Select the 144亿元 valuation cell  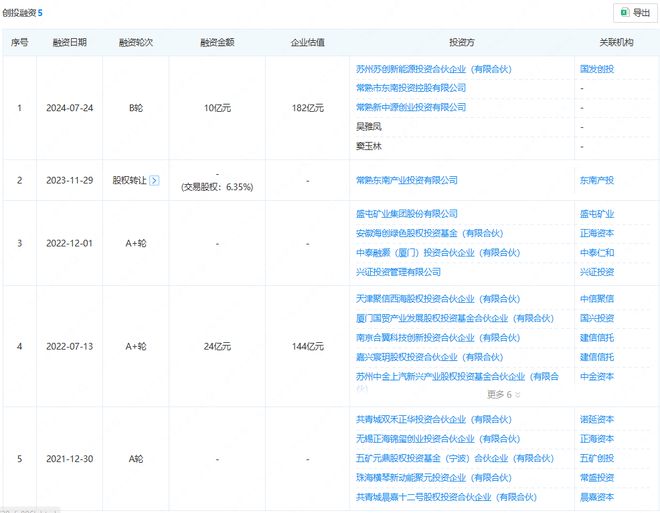tap(308, 346)
